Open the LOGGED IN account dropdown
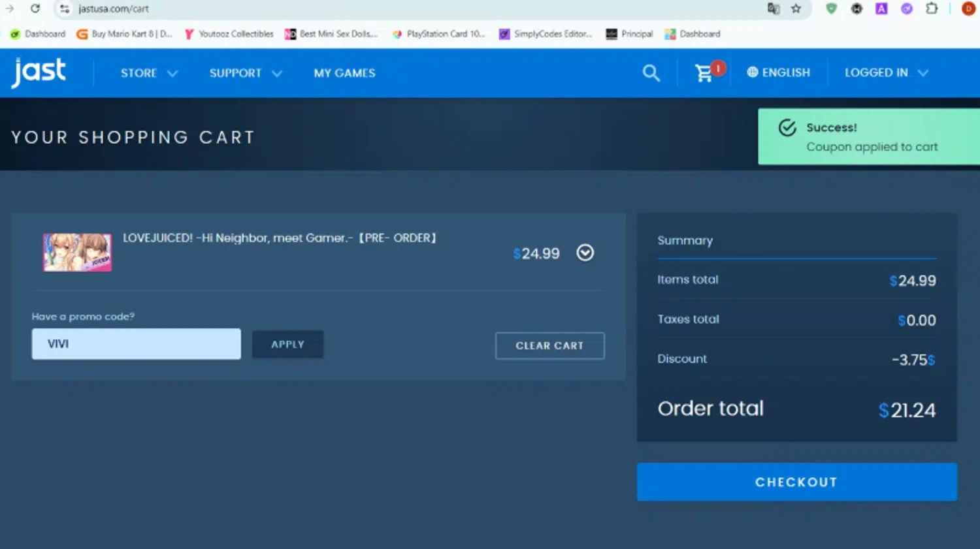This screenshot has width=980, height=549. click(x=887, y=72)
